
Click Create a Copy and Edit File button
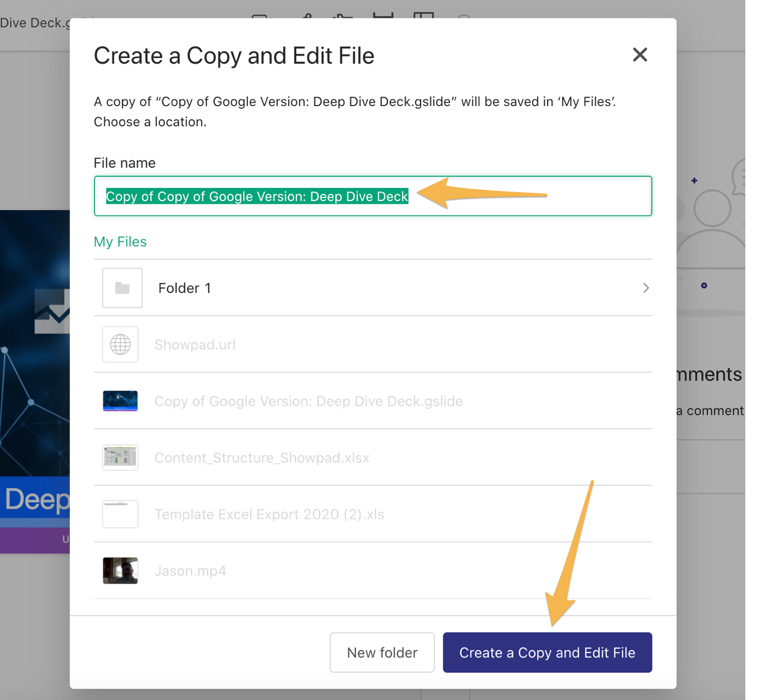coord(547,652)
